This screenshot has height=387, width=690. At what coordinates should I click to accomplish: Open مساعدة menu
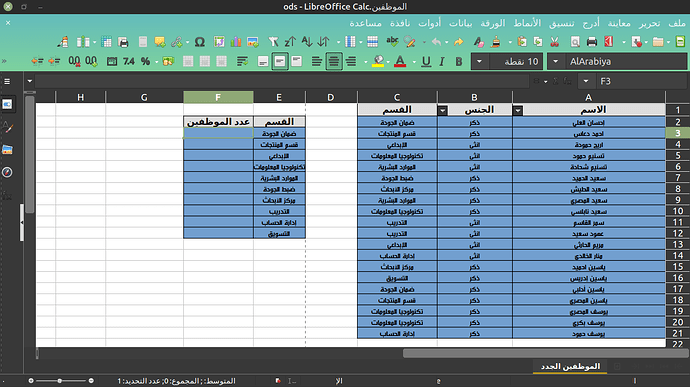tap(365, 23)
